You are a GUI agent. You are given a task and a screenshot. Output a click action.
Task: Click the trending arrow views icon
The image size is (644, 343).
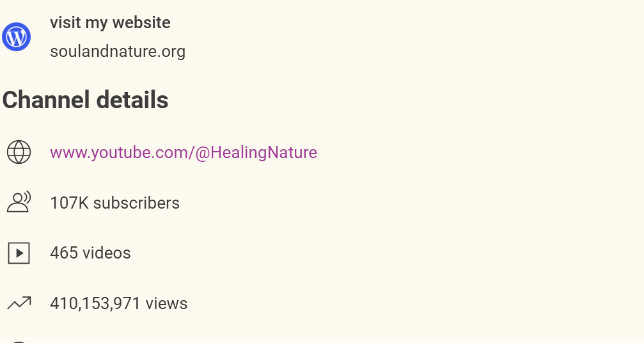pos(19,303)
